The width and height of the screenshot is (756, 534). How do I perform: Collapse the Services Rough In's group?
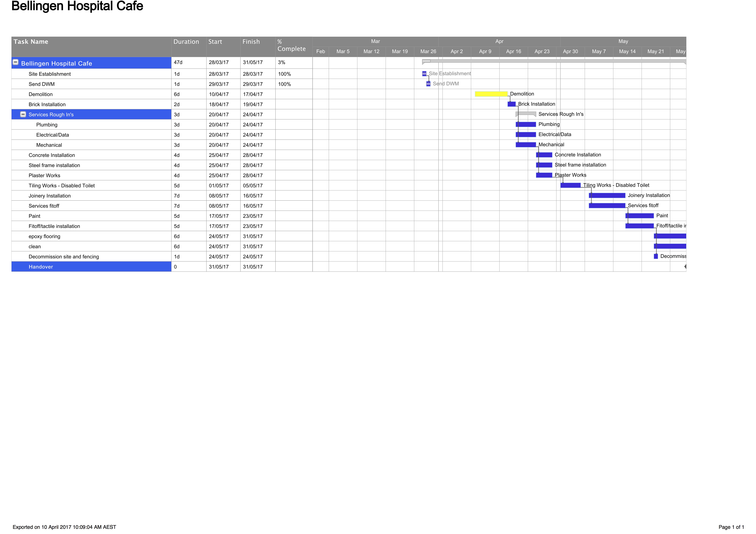point(23,114)
